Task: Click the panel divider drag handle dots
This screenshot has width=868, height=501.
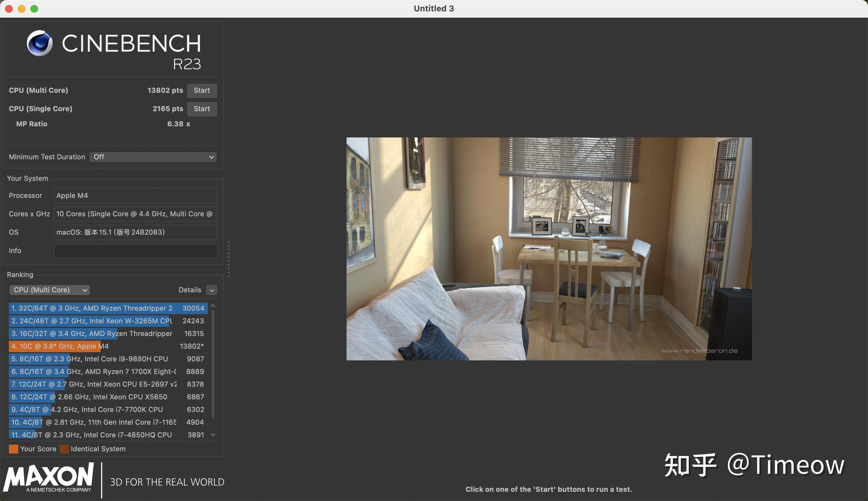Action: coord(228,259)
